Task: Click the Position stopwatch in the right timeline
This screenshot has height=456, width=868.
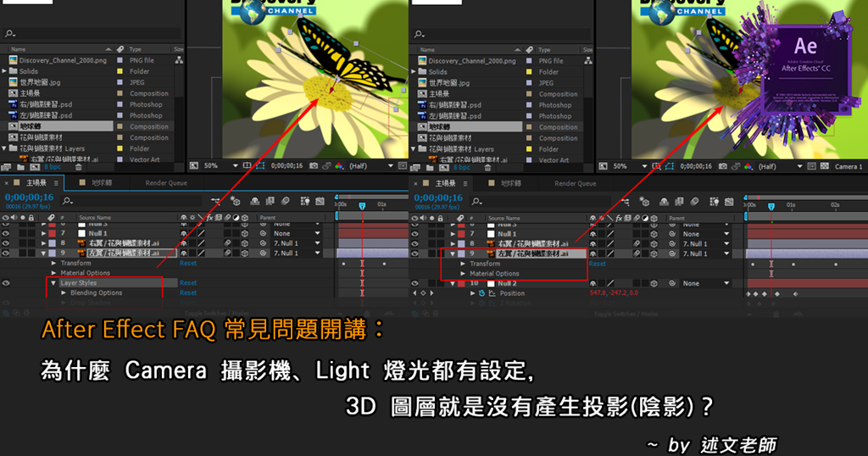Action: 481,293
